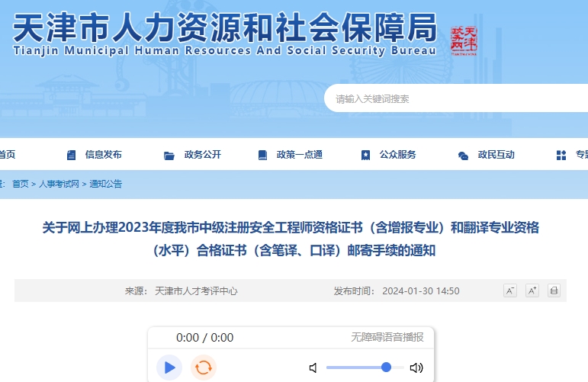Image resolution: width=588 pixels, height=382 pixels.
Task: Click the 信息发布 document icon
Action: pos(72,155)
